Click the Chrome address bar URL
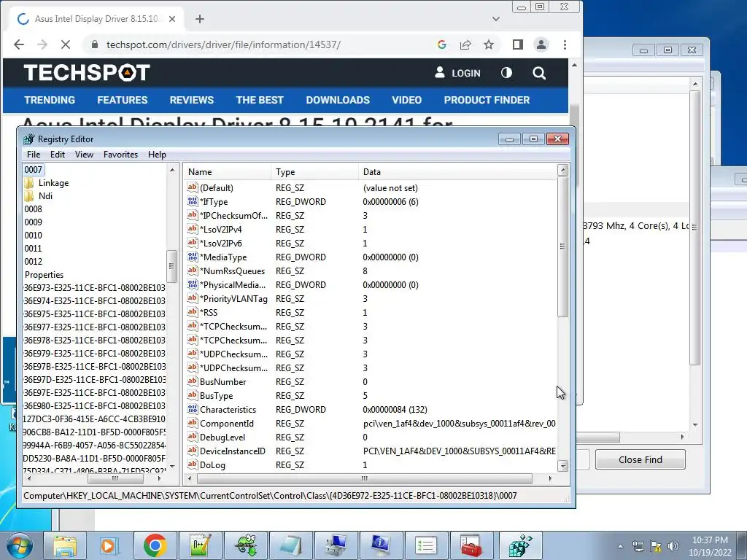Viewport: 747px width, 560px height. tap(223, 44)
